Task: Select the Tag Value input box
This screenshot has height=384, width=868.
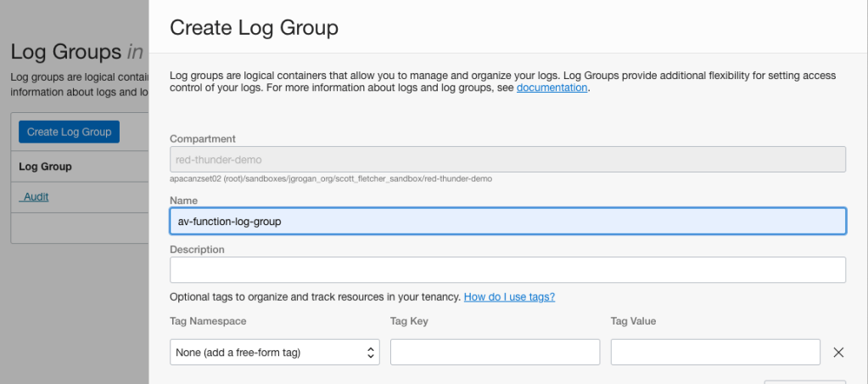Action: point(714,352)
